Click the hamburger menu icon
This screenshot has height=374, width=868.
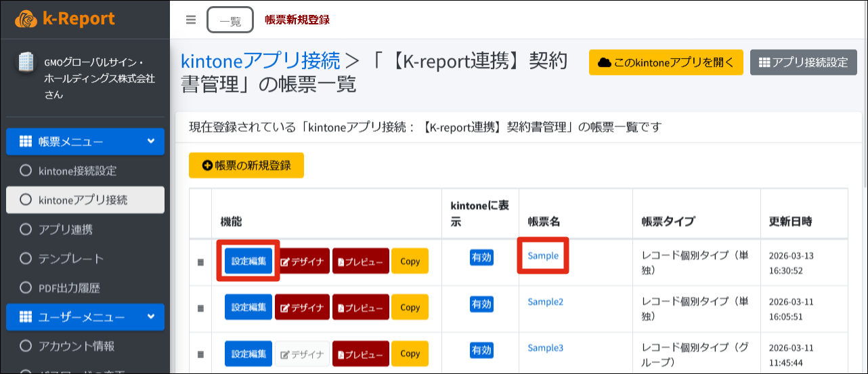pyautogui.click(x=191, y=20)
